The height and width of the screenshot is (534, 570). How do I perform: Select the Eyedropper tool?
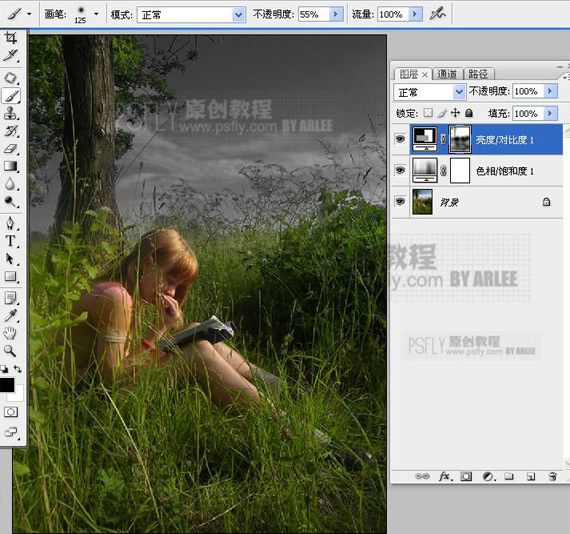[11, 316]
